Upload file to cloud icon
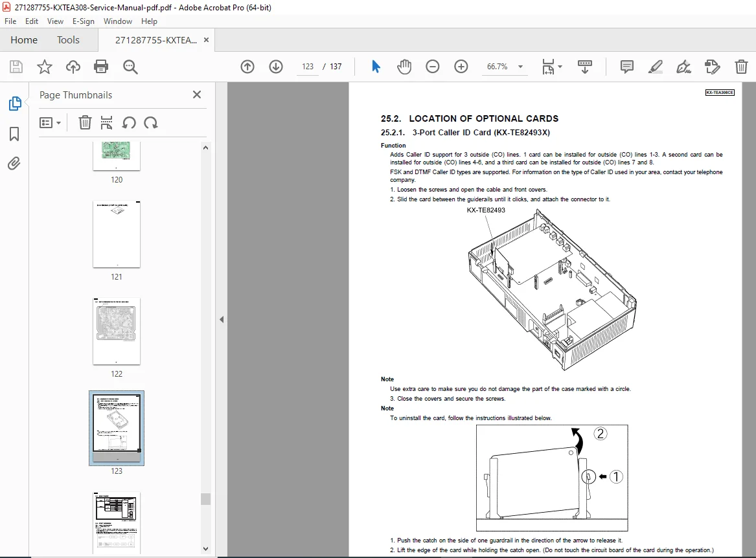This screenshot has width=756, height=558. (x=73, y=67)
